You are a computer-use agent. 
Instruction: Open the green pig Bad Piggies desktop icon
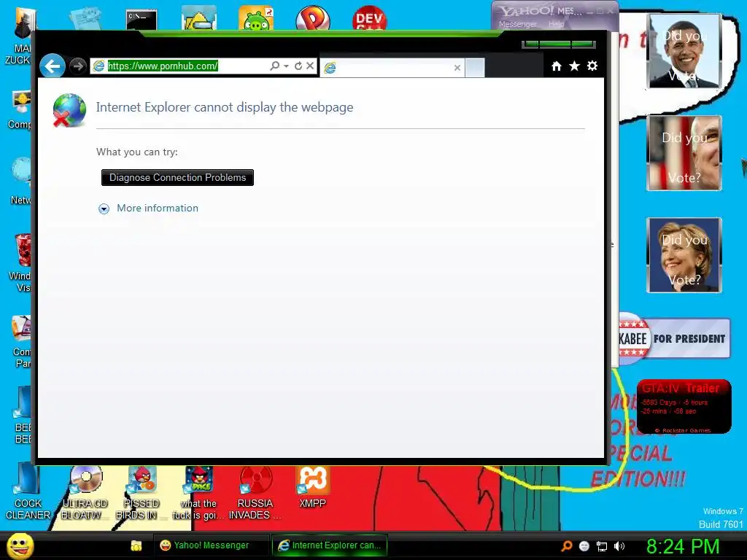pos(256,18)
